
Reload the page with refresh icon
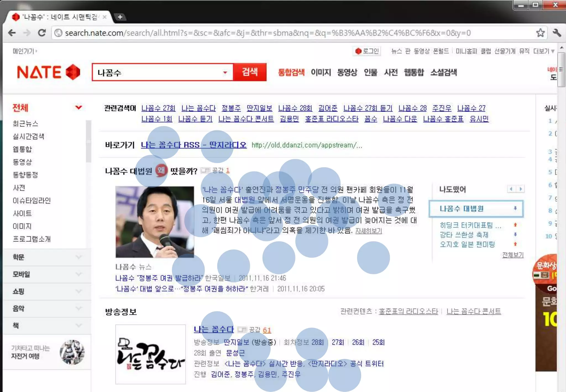coord(42,33)
